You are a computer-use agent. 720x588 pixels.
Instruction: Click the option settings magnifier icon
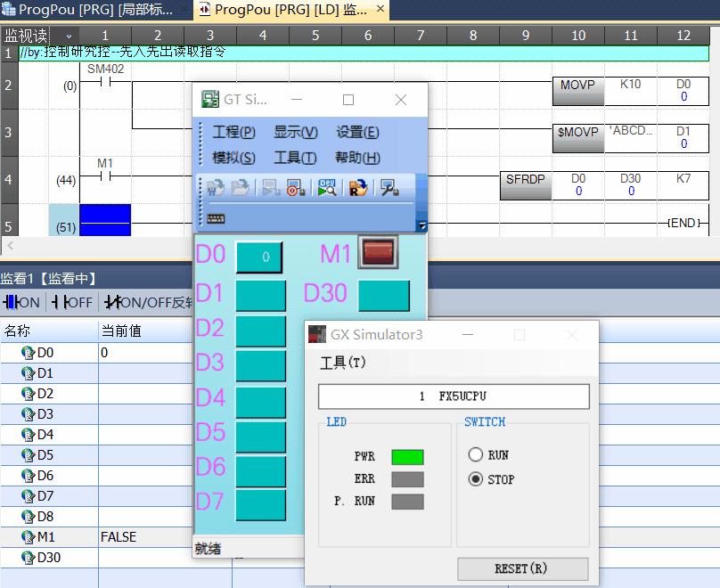[389, 187]
